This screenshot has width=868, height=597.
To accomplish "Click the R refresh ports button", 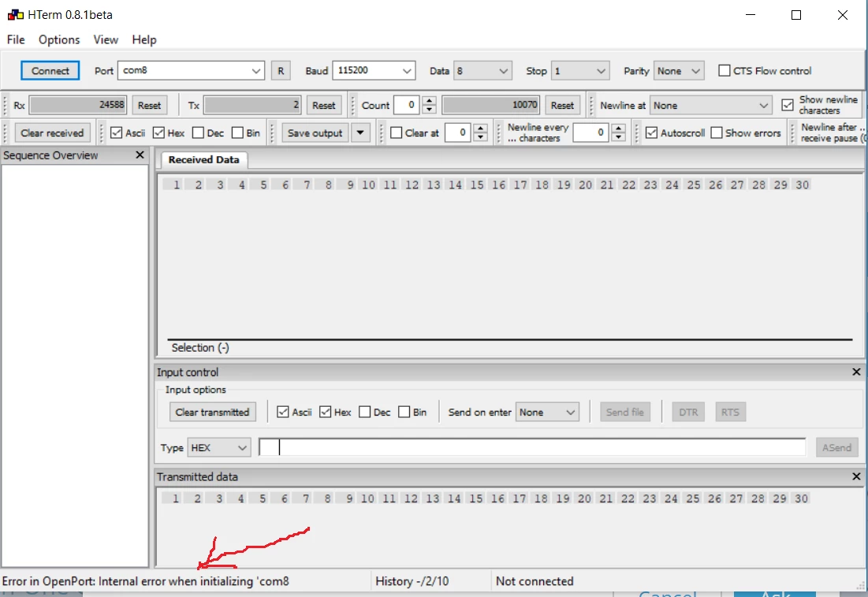I will point(281,71).
